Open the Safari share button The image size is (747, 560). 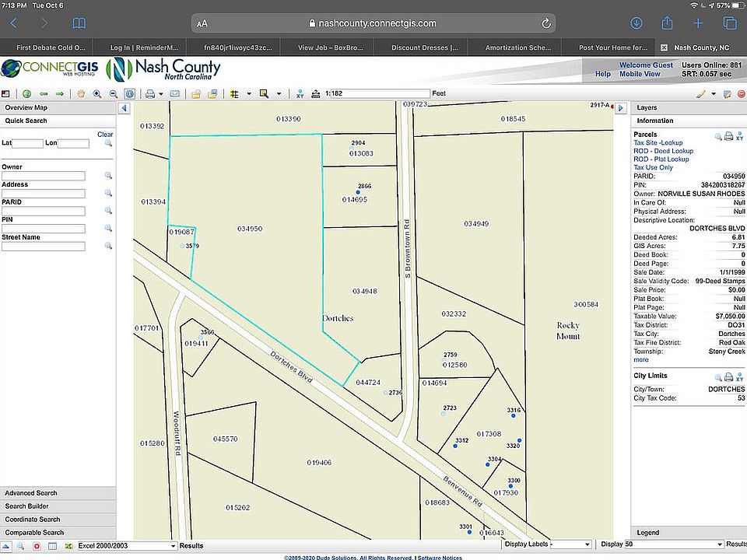click(667, 23)
